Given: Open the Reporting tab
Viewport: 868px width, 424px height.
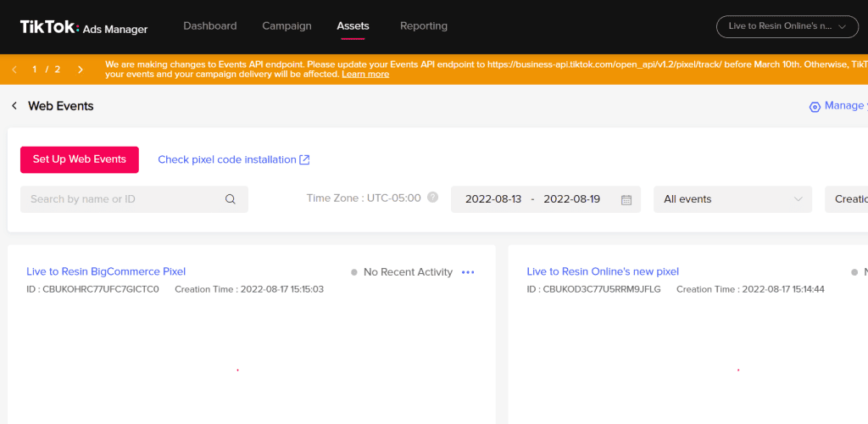Looking at the screenshot, I should pos(424,26).
